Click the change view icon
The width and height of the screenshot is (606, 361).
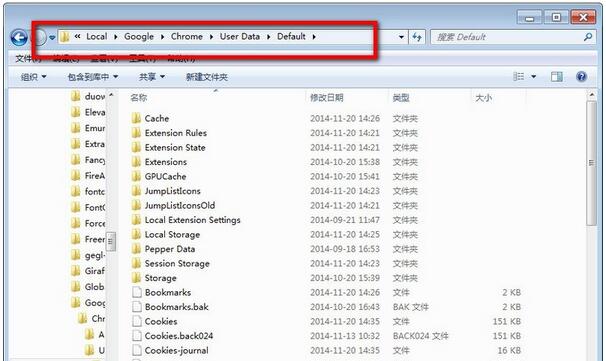519,77
